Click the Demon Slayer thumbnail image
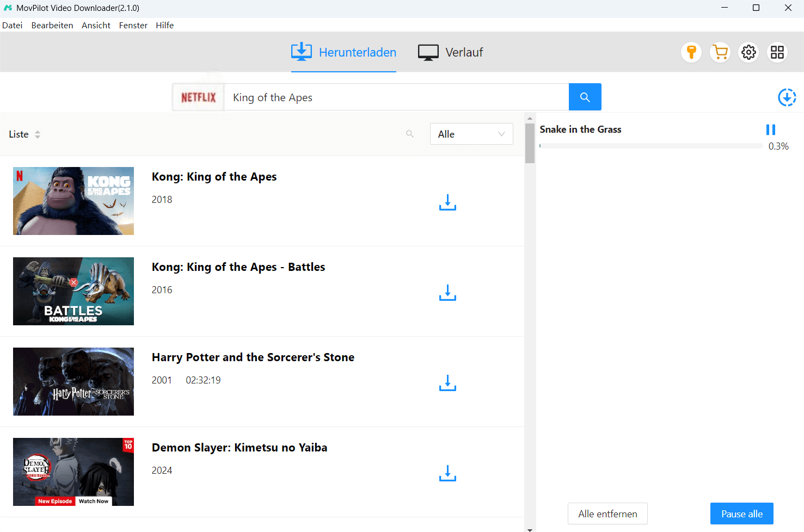This screenshot has width=804, height=532. [x=73, y=472]
